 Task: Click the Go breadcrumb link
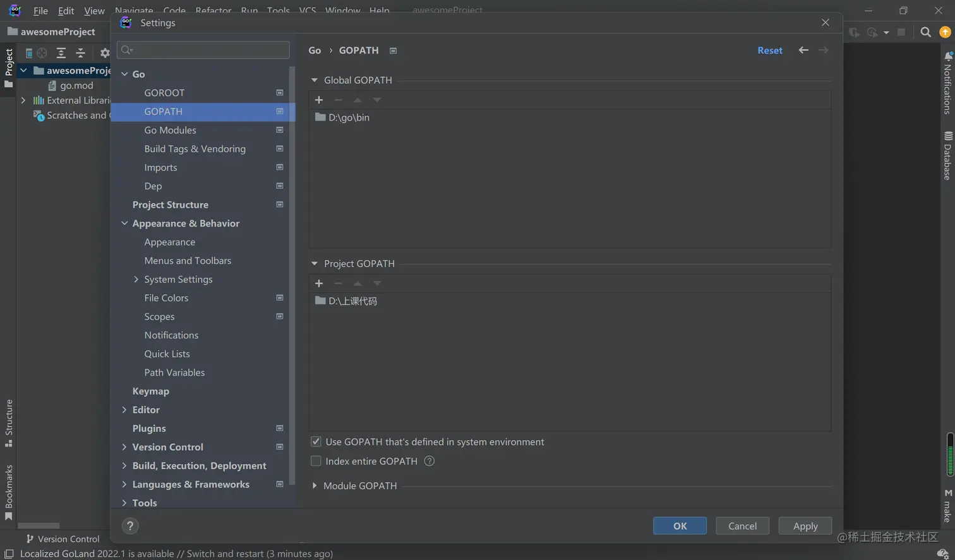coord(315,51)
